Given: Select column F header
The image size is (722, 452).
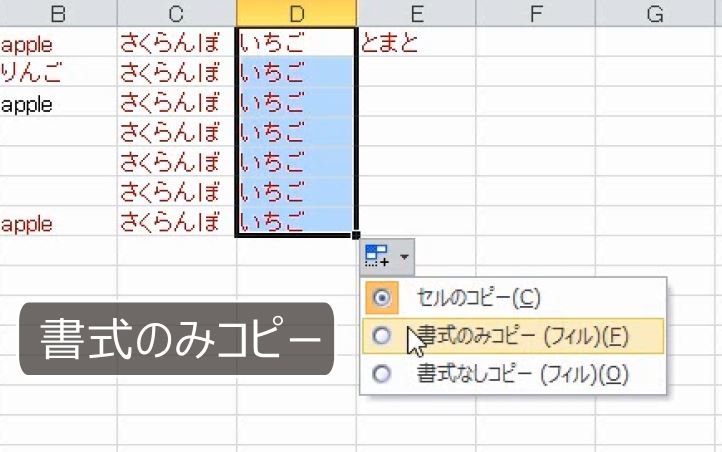Looking at the screenshot, I should click(536, 13).
